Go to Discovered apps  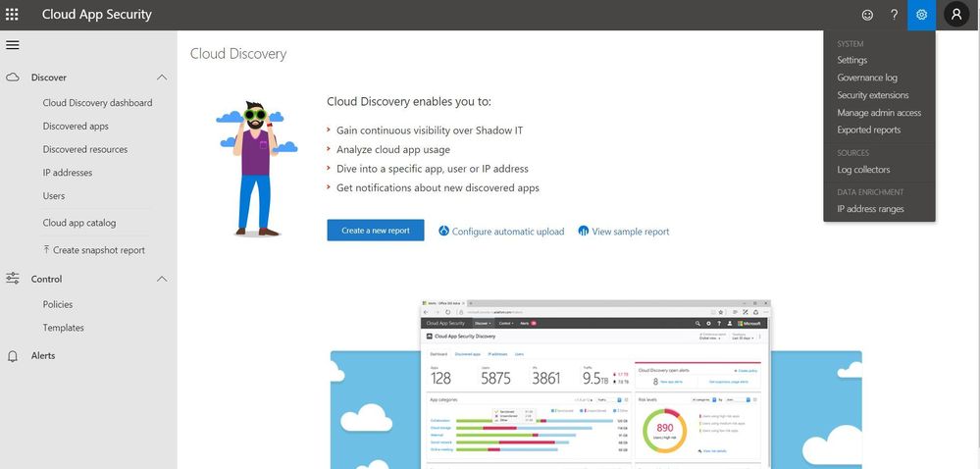click(x=76, y=126)
